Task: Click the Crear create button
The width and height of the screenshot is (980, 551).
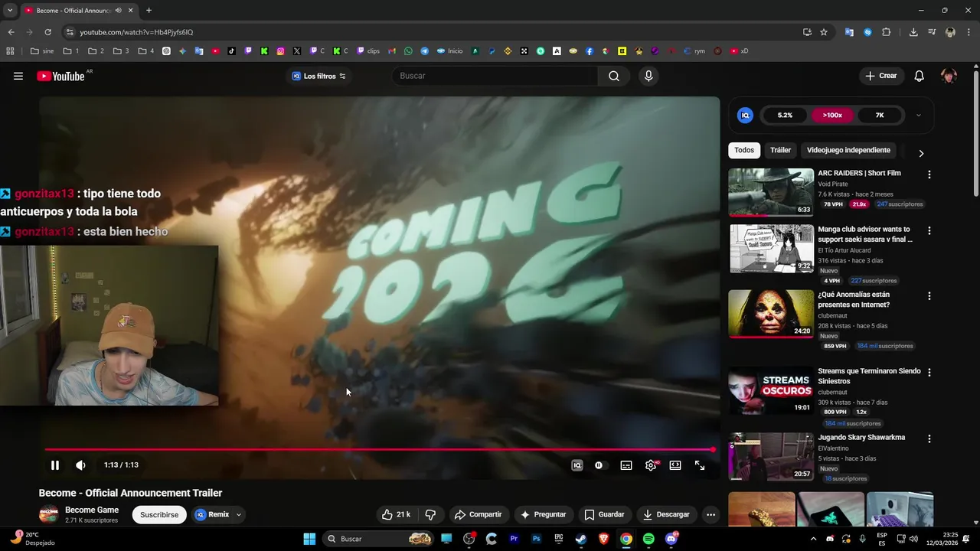Action: (x=880, y=76)
